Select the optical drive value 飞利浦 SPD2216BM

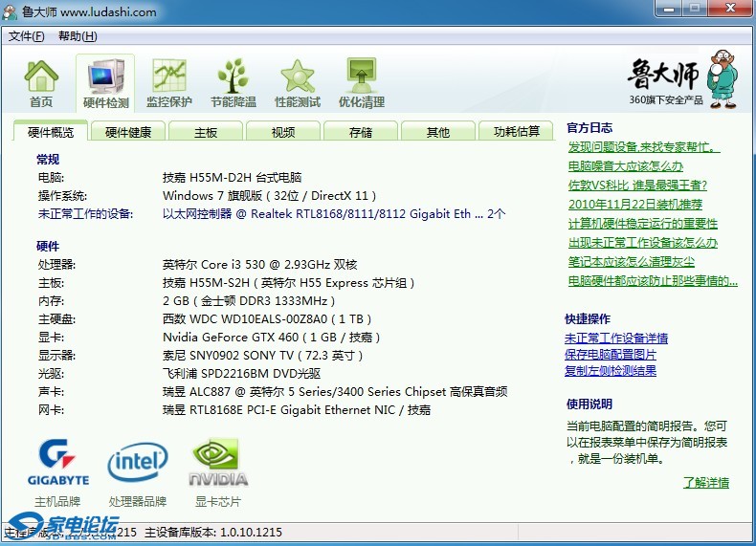tap(241, 374)
